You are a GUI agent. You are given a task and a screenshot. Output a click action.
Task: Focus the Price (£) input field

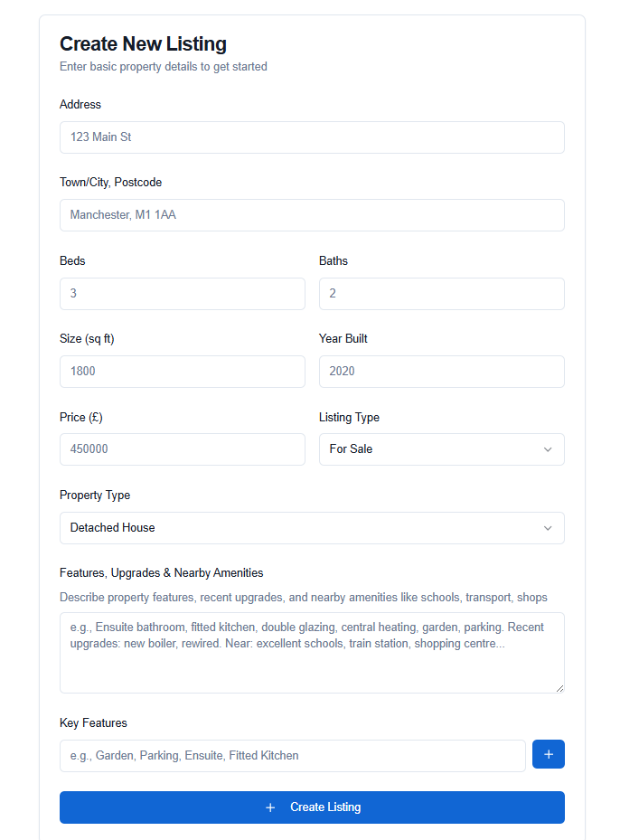click(182, 449)
